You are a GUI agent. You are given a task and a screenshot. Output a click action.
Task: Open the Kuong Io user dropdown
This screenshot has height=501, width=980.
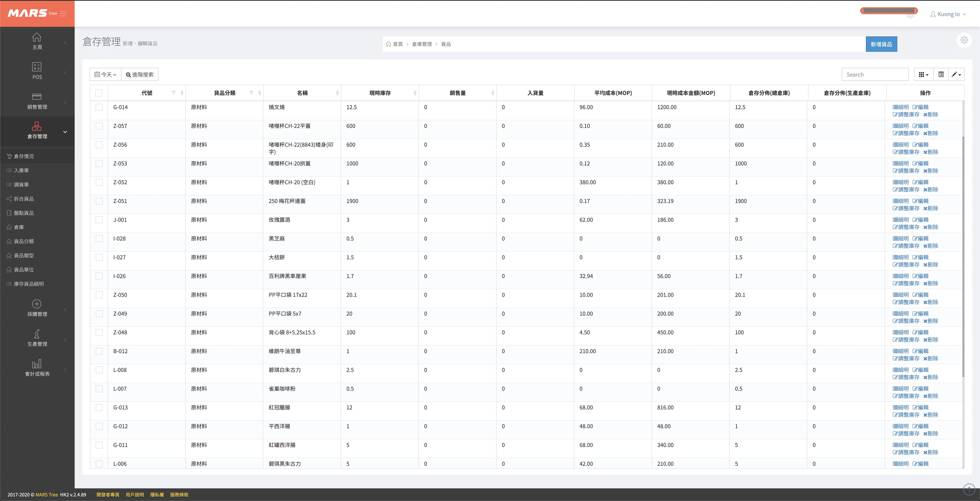point(948,14)
